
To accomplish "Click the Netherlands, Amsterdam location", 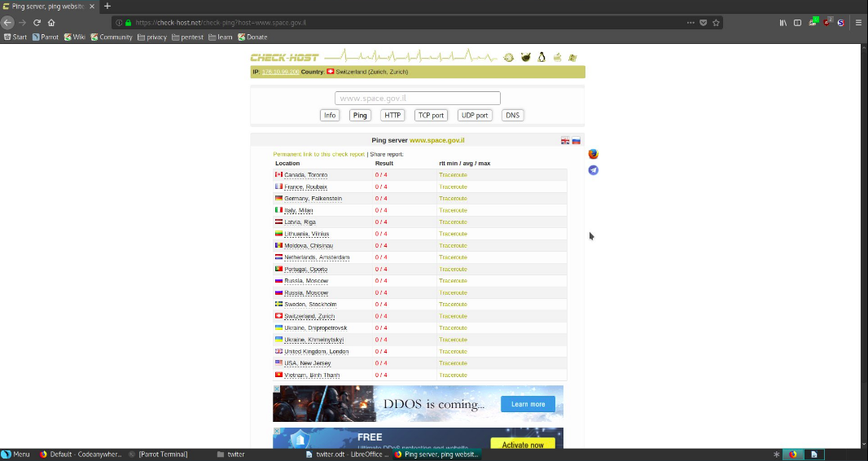I will tap(317, 257).
